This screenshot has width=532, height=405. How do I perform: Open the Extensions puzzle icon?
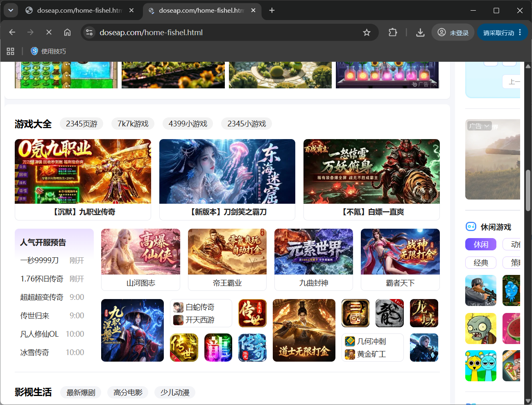(x=393, y=32)
